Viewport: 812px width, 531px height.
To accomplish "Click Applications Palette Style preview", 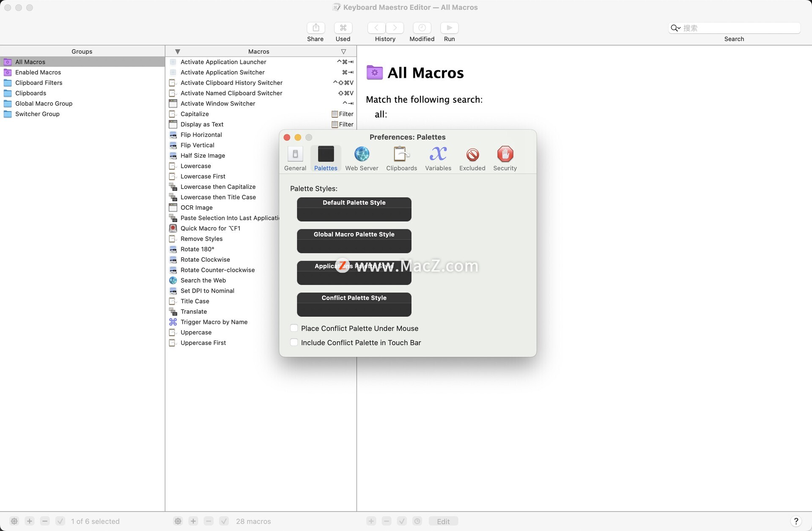I will pos(354,273).
